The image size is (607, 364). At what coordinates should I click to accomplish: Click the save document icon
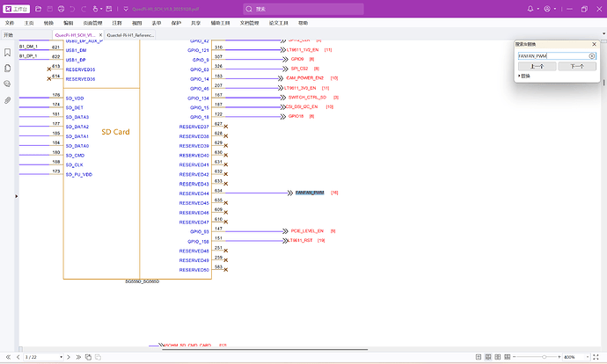[x=49, y=9]
